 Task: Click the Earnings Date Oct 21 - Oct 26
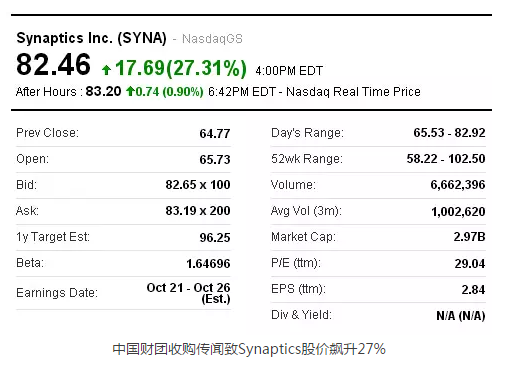[x=188, y=287]
